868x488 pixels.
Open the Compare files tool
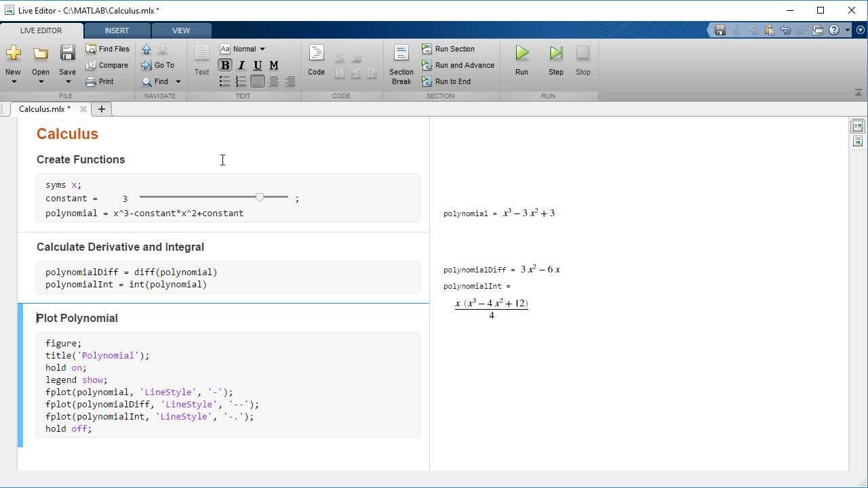coord(106,65)
